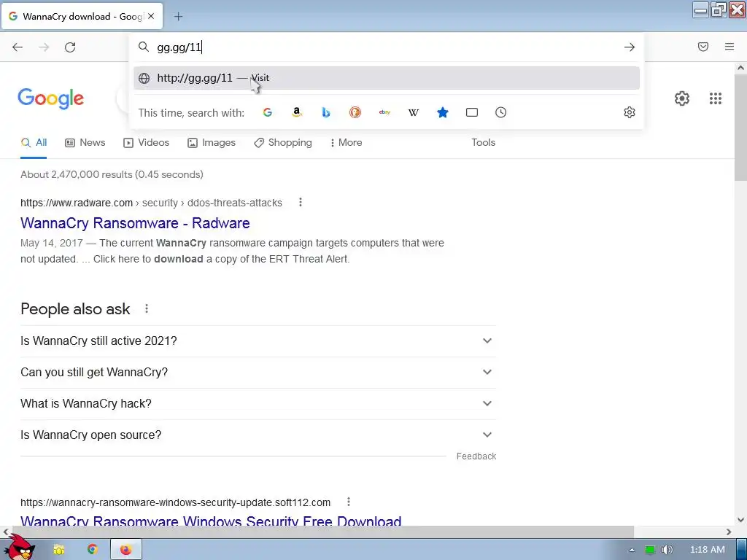747x560 pixels.
Task: Expand 'What is WannaCry hack?'
Action: (258, 404)
